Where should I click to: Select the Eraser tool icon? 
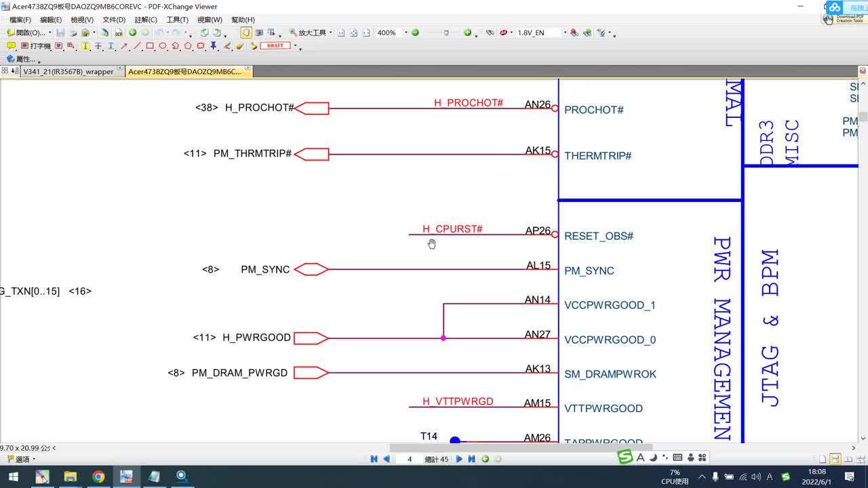(240, 46)
